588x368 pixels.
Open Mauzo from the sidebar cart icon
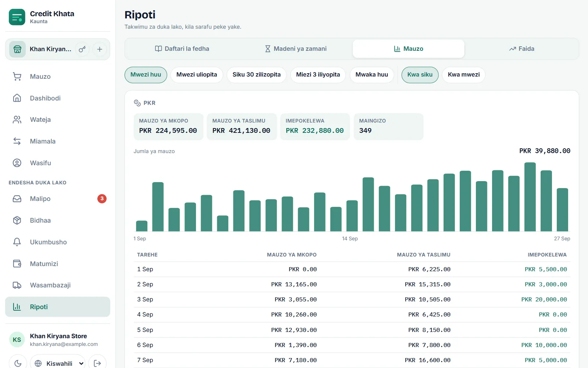pos(58,77)
